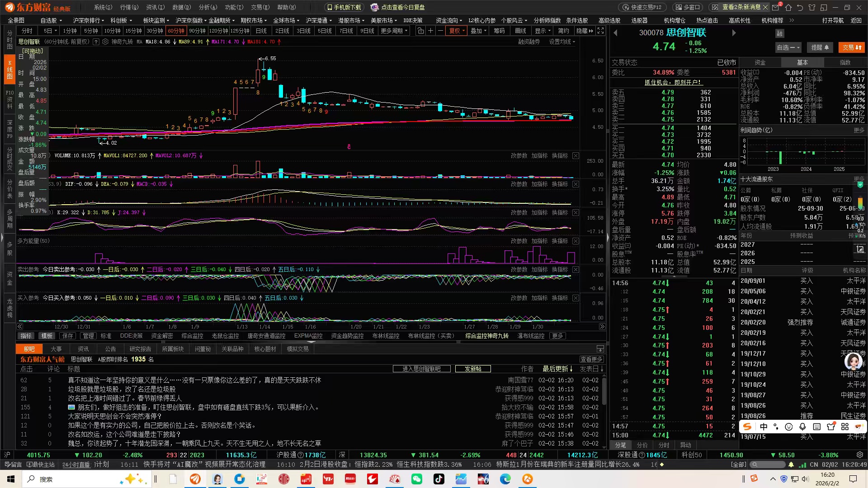Toggle the 筹码 chip distribution view
Image resolution: width=868 pixels, height=488 pixels.
(499, 31)
